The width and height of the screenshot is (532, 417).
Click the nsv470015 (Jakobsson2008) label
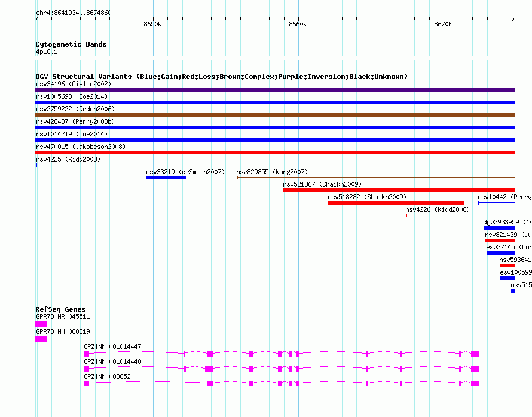(81, 147)
